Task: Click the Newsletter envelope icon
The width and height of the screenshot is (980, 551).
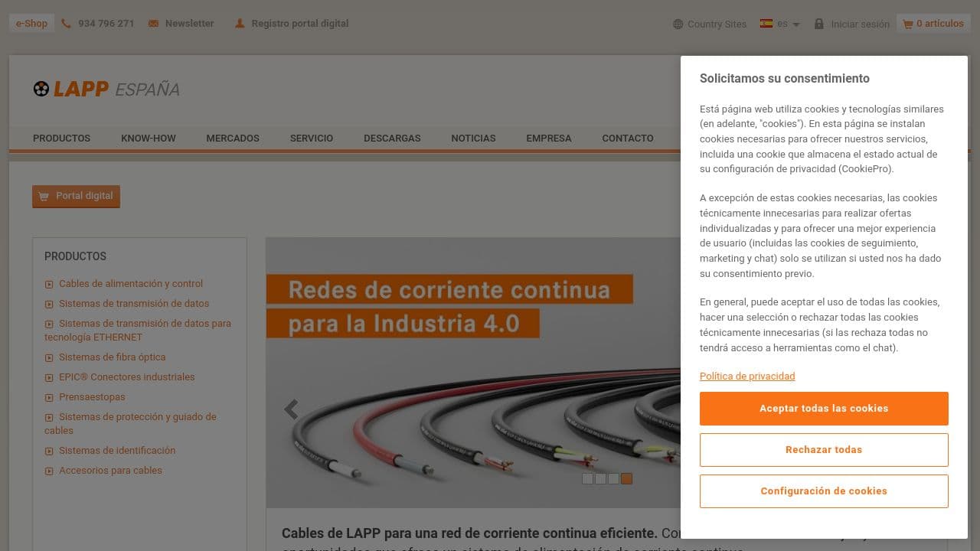Action: click(x=153, y=23)
